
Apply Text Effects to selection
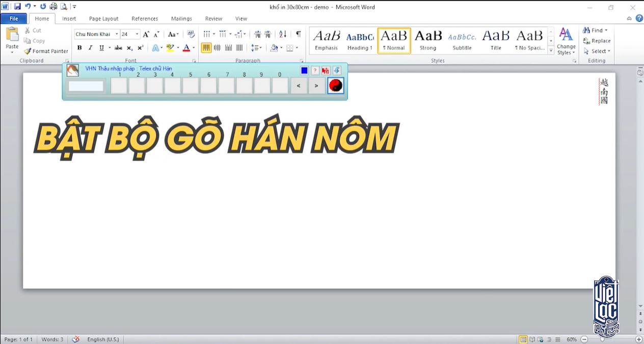(155, 48)
